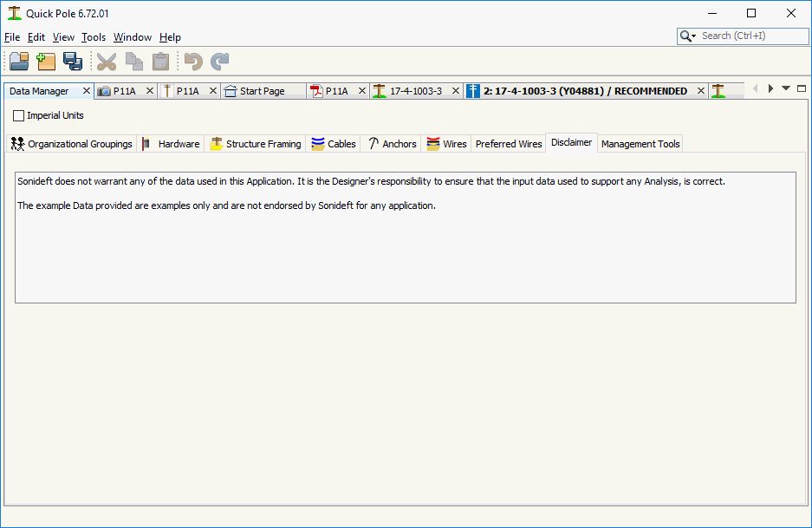Open the document tab list dropdown arrow
Viewport: 812px width, 528px height.
click(786, 88)
